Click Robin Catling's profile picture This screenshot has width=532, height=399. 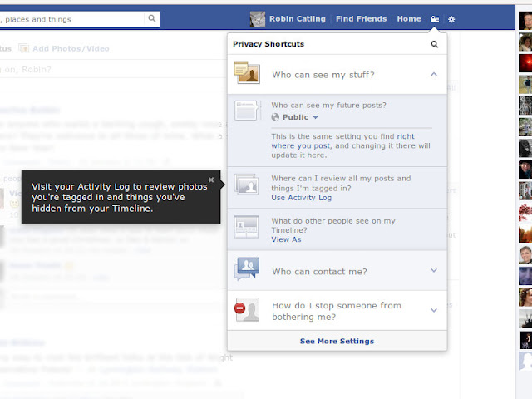point(258,18)
